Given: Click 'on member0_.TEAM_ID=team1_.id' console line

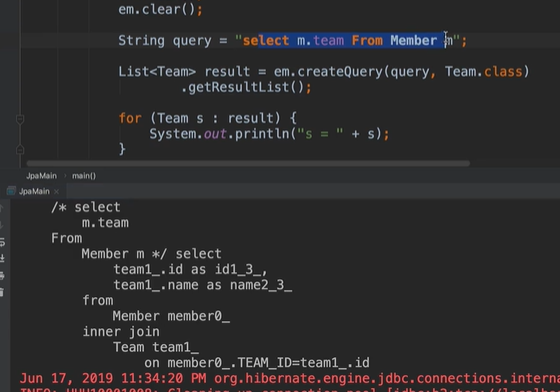Looking at the screenshot, I should pyautogui.click(x=257, y=363).
